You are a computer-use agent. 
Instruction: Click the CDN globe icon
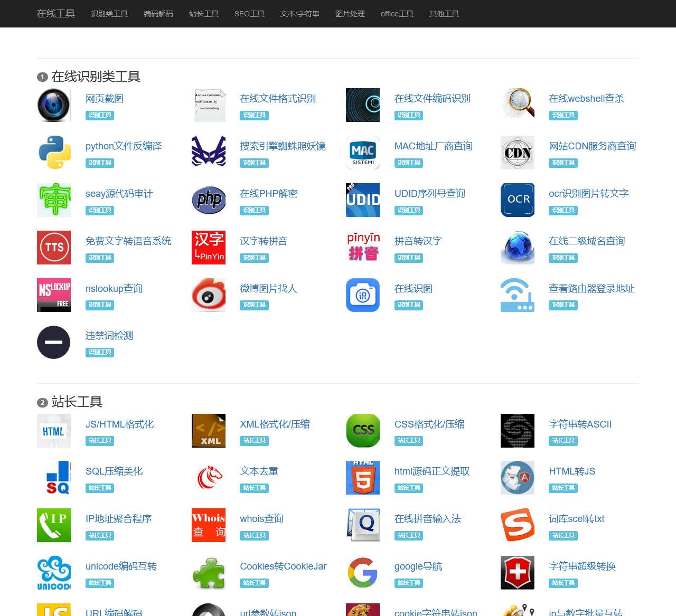click(x=518, y=153)
